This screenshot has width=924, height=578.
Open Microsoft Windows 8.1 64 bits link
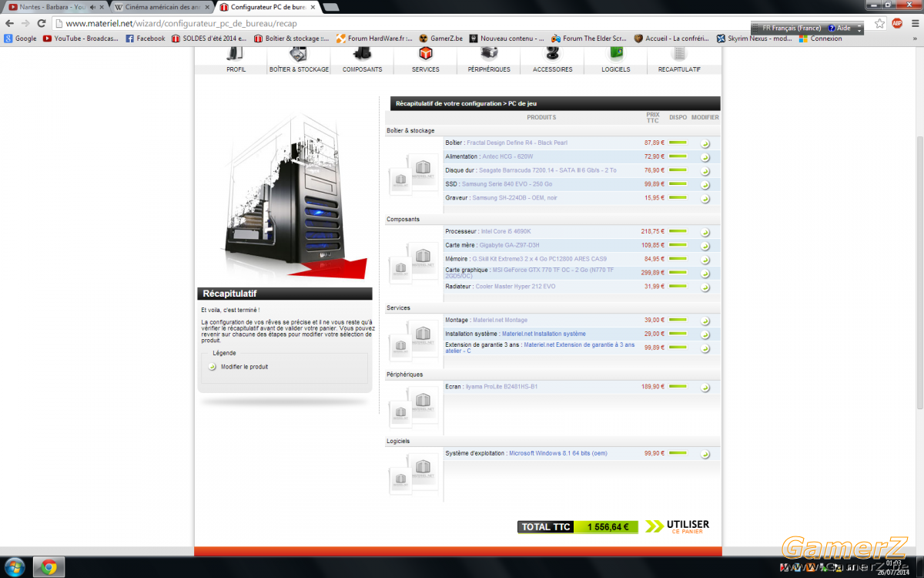tap(557, 453)
